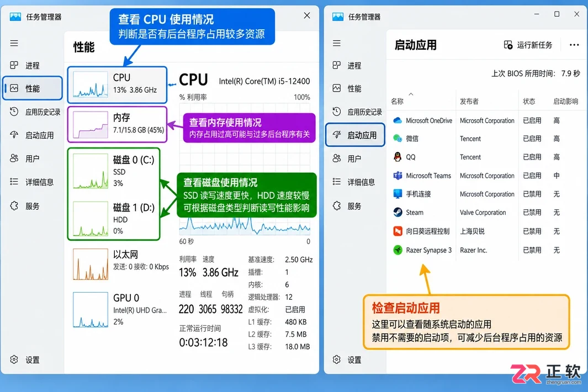Image resolution: width=588 pixels, height=392 pixels.
Task: Click the 微信 app icon
Action: click(x=398, y=139)
